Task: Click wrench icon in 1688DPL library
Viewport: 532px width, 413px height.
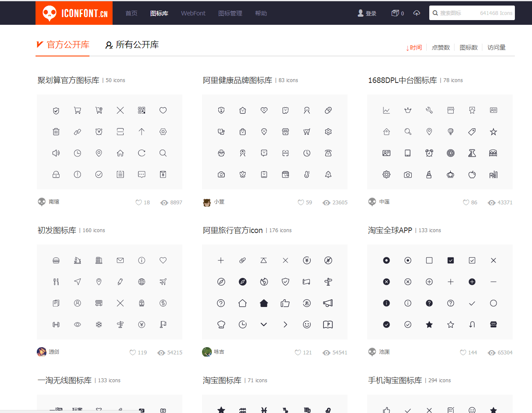Action: [429, 110]
